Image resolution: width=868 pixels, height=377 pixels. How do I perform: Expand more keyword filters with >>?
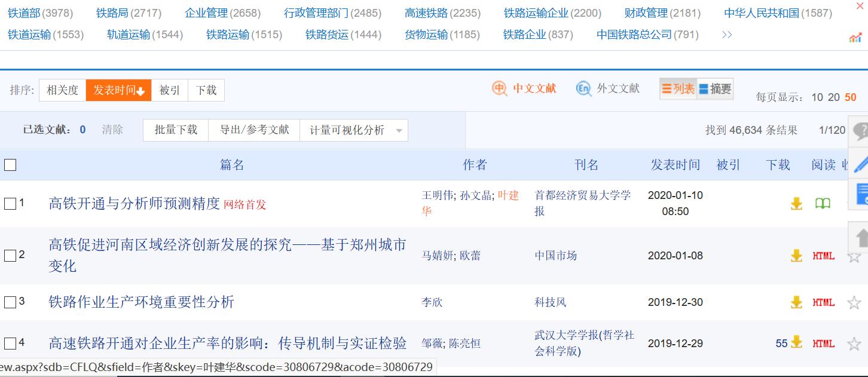[727, 35]
